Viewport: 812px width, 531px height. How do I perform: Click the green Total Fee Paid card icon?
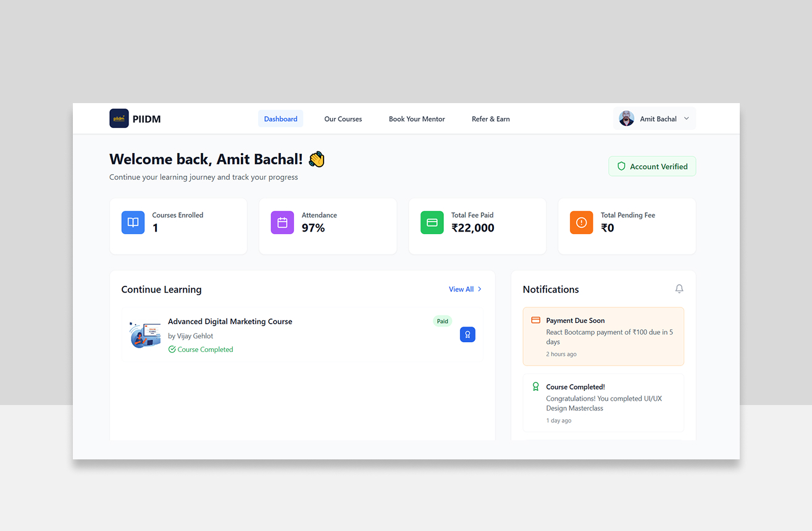pyautogui.click(x=432, y=222)
